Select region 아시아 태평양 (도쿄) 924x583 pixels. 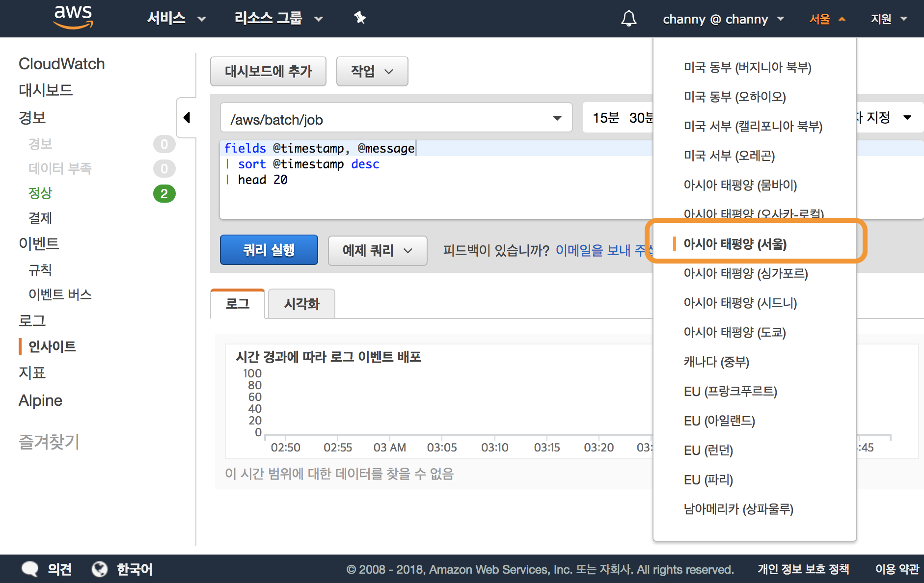(x=734, y=332)
